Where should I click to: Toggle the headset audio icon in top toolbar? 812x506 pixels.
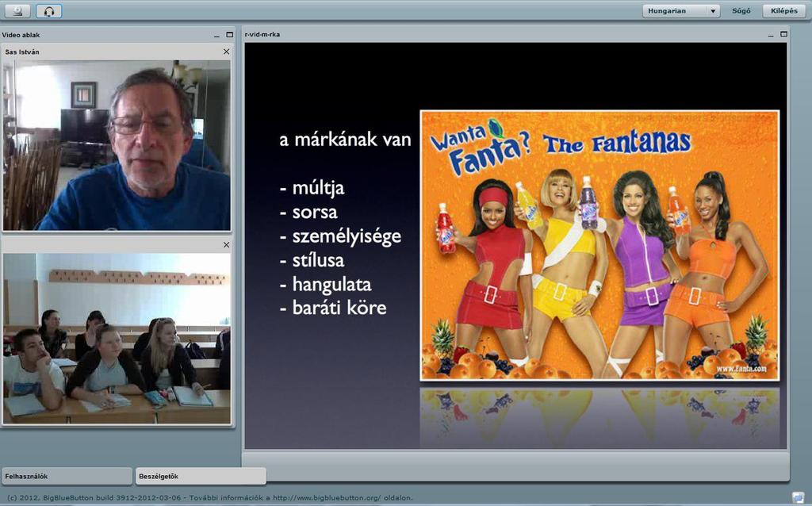[49, 10]
